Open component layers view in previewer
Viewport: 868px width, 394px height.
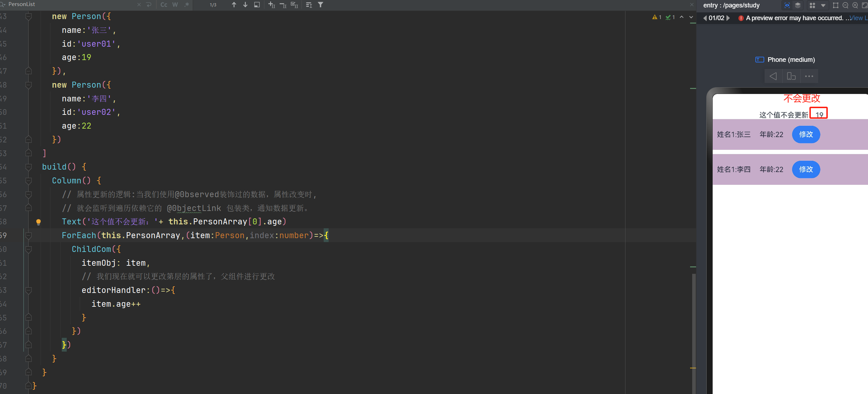(x=798, y=5)
